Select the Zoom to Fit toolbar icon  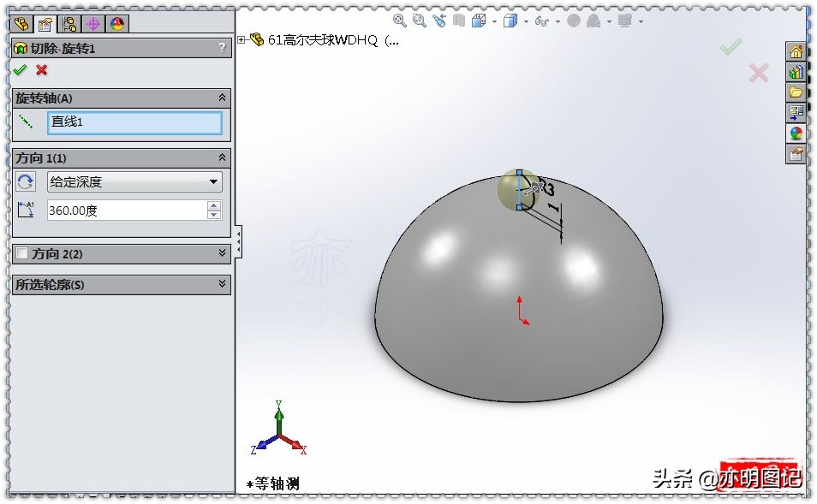click(x=398, y=21)
